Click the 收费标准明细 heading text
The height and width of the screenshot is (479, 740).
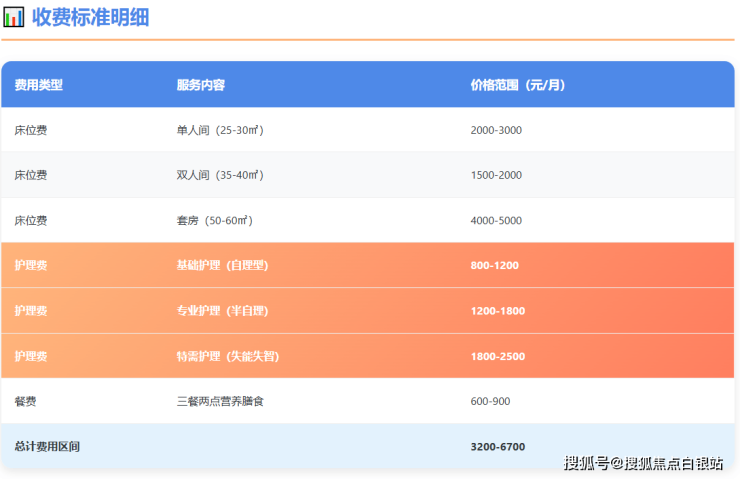click(90, 17)
